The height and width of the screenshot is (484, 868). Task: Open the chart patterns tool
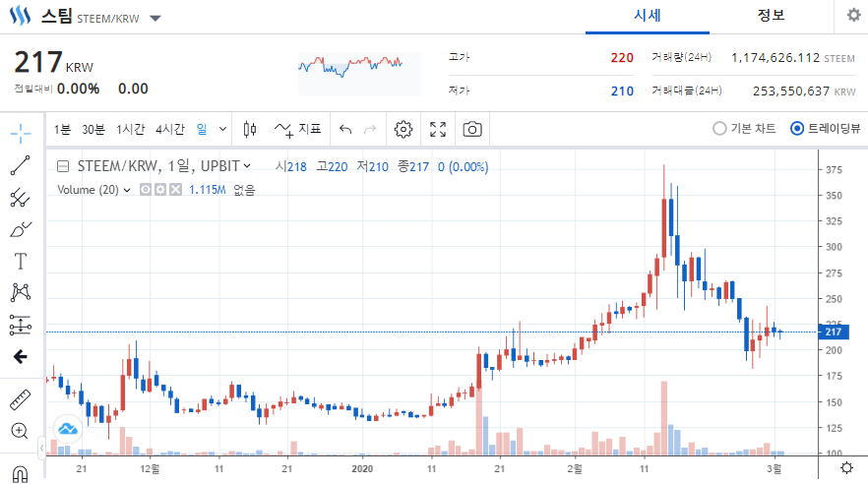21,292
